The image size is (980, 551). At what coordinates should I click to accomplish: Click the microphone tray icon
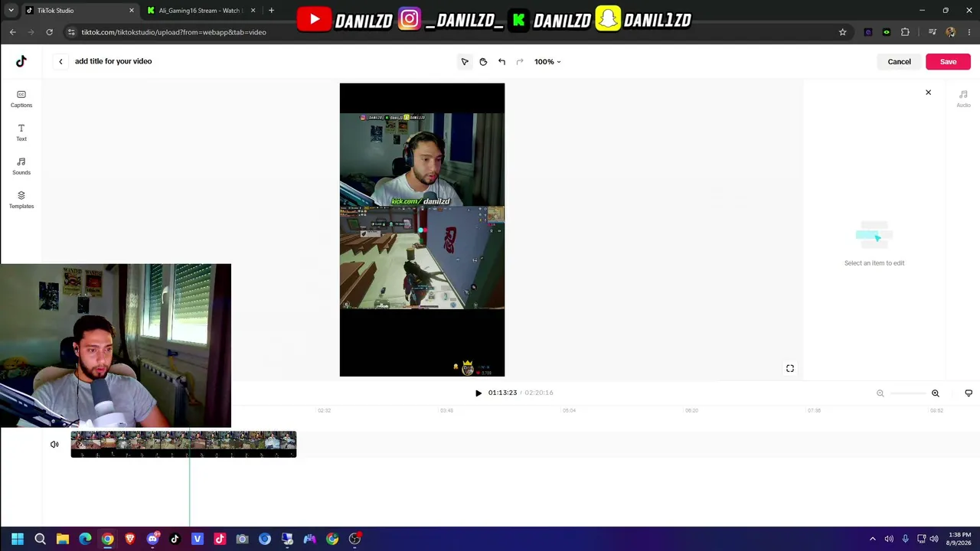click(x=905, y=539)
